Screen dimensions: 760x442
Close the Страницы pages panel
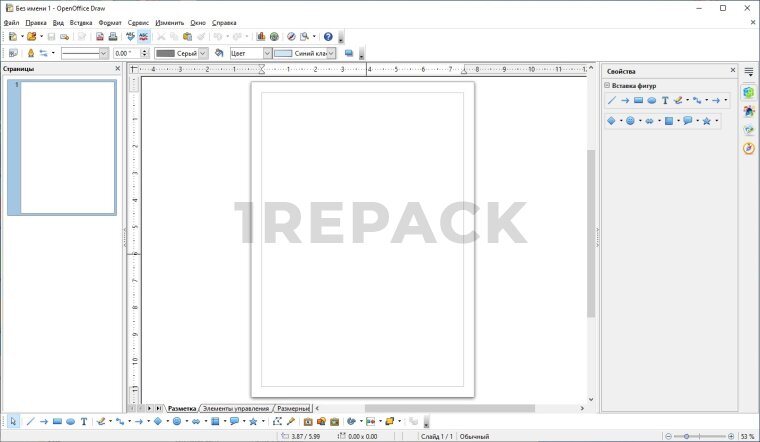coord(117,69)
